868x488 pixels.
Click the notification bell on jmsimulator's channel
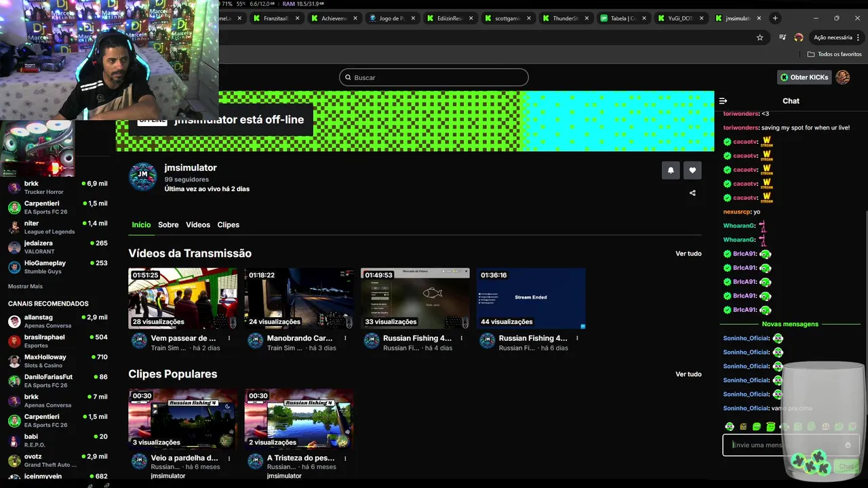point(671,170)
